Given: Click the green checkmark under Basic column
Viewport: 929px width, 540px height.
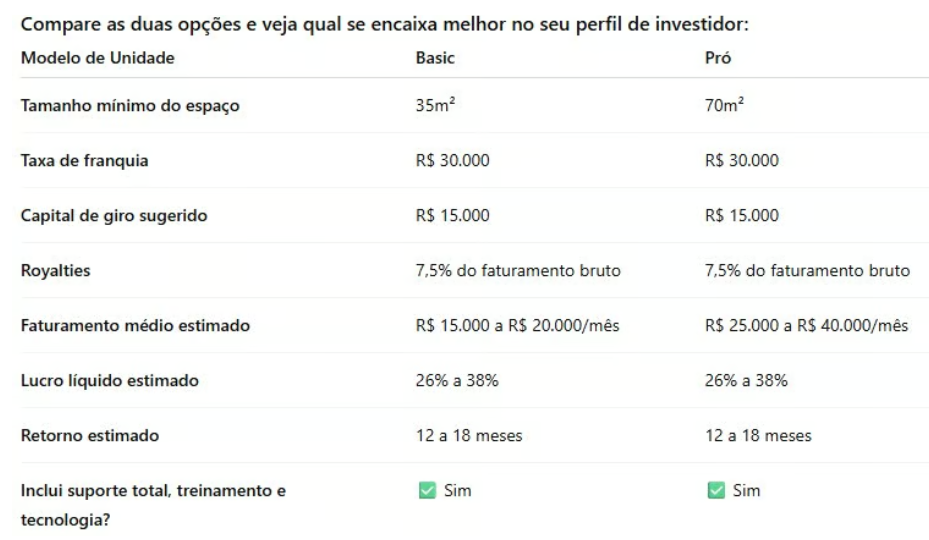Looking at the screenshot, I should click(427, 490).
